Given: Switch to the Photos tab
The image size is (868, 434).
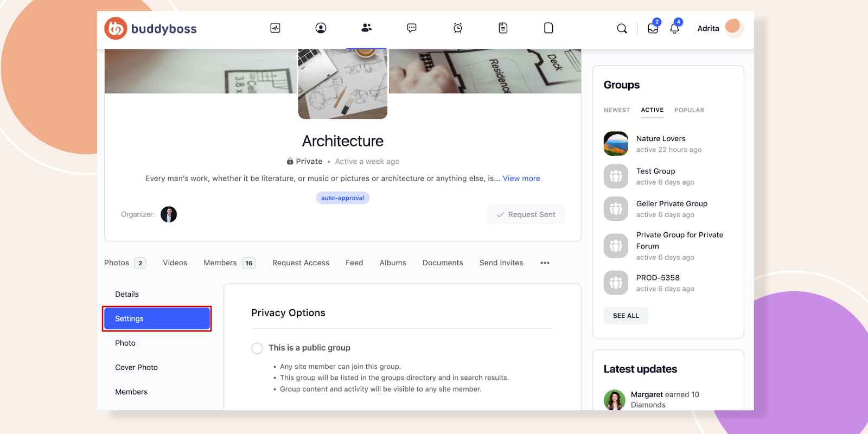Looking at the screenshot, I should pyautogui.click(x=125, y=263).
